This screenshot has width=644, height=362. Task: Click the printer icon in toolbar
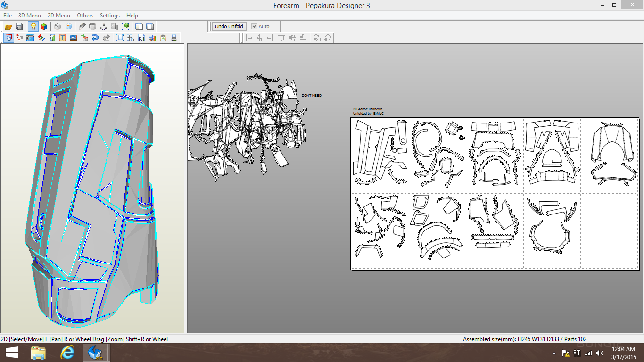tap(174, 38)
